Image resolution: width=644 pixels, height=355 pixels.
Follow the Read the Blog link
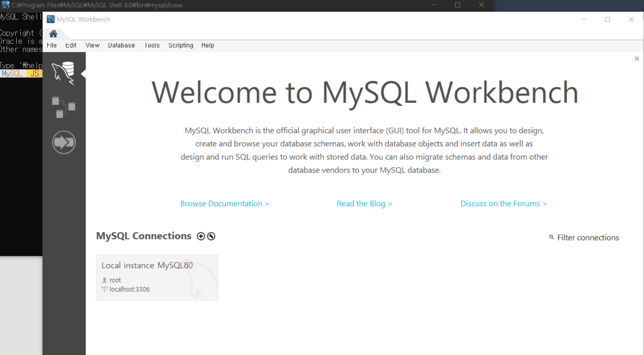pyautogui.click(x=364, y=204)
